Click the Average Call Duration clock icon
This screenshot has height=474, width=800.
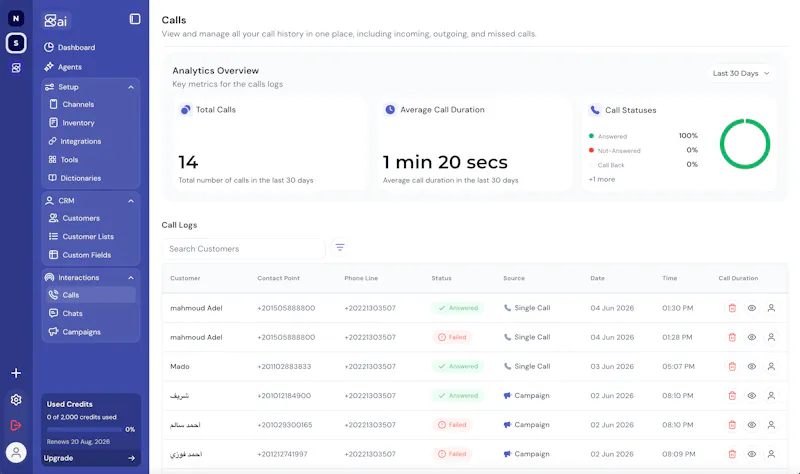coord(390,109)
